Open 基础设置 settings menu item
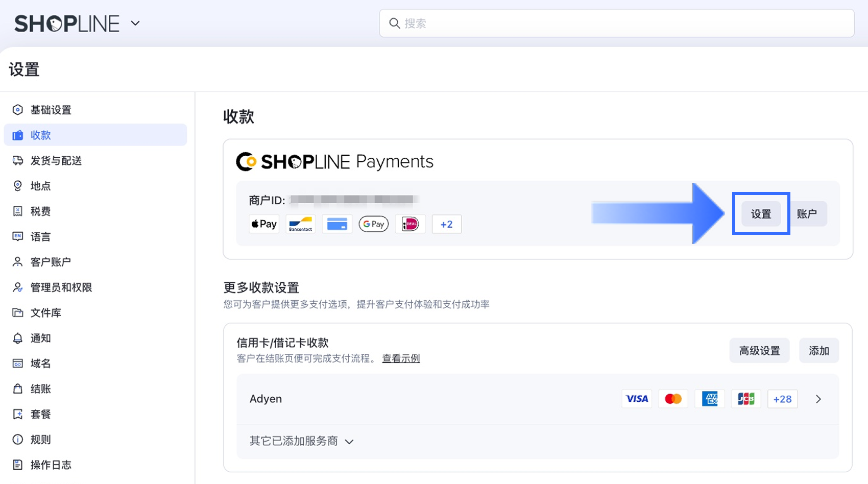The width and height of the screenshot is (868, 484). 95,110
